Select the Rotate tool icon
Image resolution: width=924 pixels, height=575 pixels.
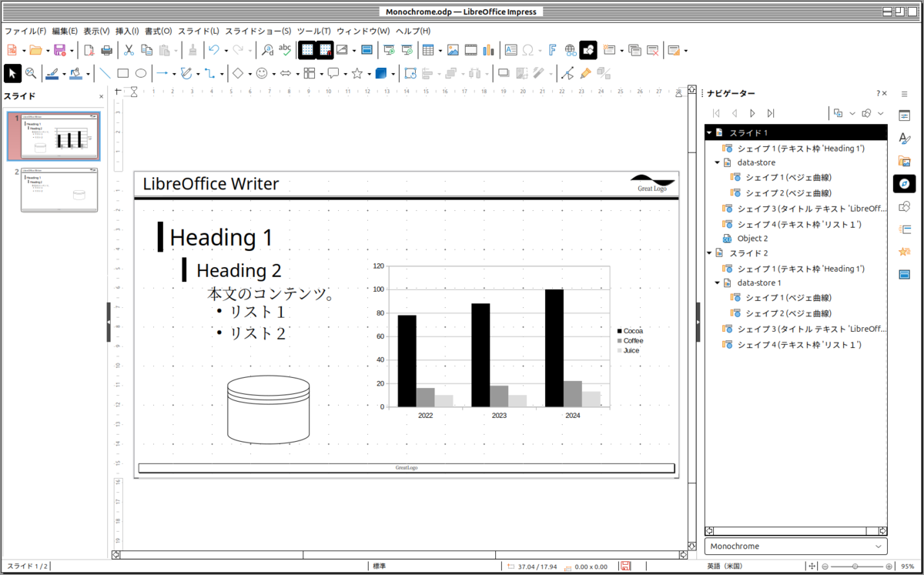tap(410, 73)
